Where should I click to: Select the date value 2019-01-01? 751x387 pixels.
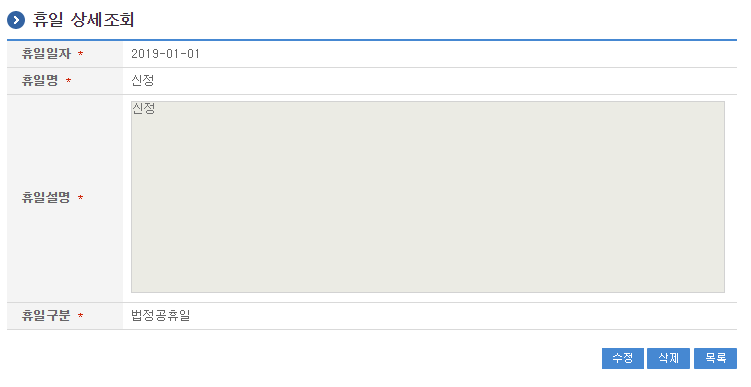pyautogui.click(x=165, y=54)
